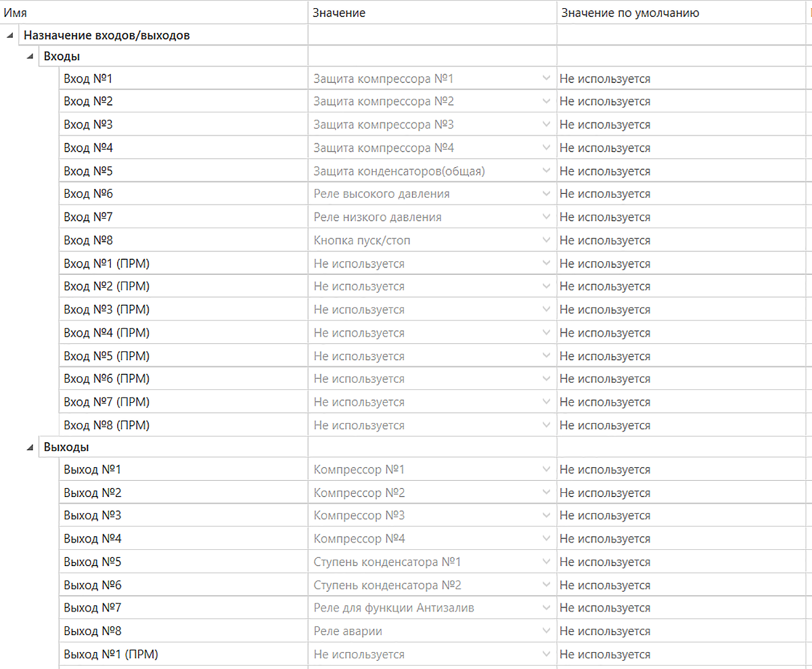Open Реле аварии dropdown for Выход №8
Viewport: 812px width, 669px height.
[547, 631]
